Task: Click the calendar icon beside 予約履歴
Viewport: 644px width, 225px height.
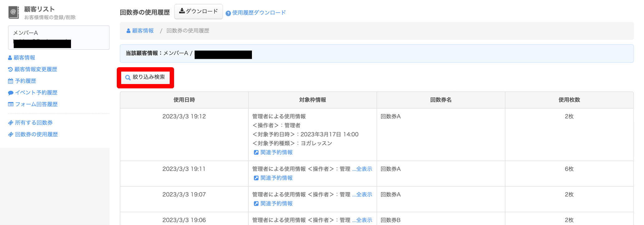Action: [x=11, y=81]
